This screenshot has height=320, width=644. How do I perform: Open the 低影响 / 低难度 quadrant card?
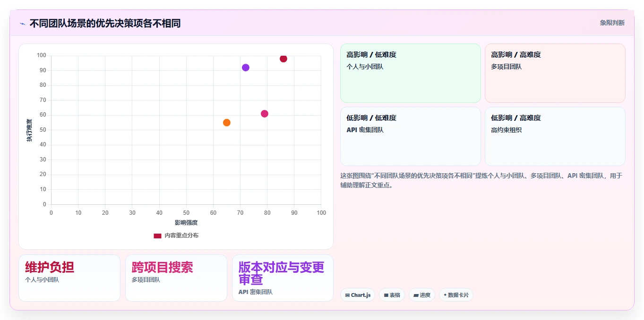click(x=411, y=136)
